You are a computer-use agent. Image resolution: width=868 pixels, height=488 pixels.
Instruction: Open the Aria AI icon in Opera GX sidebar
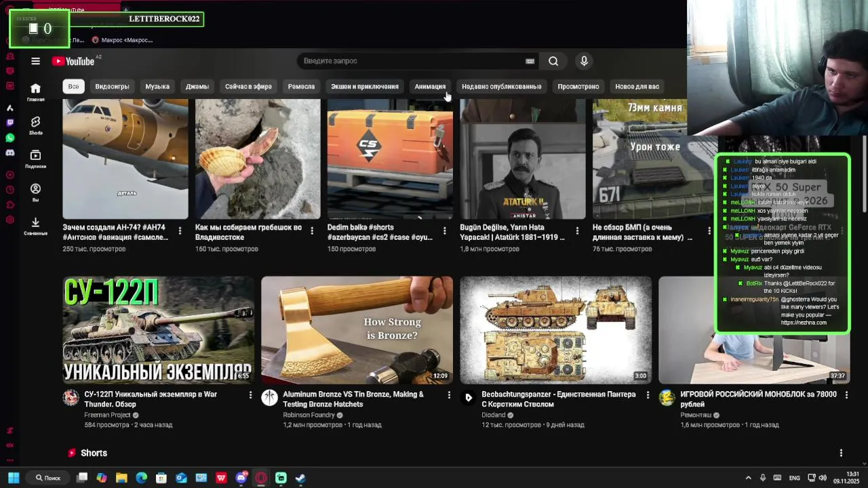click(9, 108)
